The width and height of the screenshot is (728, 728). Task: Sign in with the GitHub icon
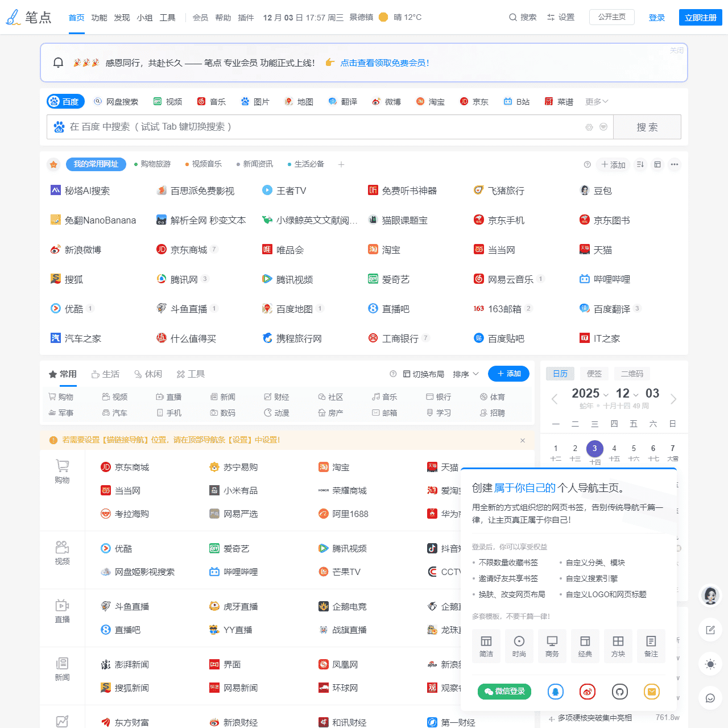click(620, 692)
